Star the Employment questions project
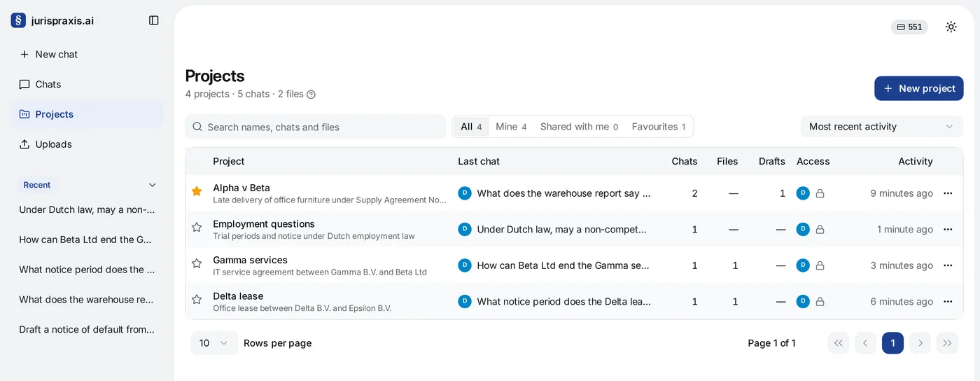 click(197, 228)
